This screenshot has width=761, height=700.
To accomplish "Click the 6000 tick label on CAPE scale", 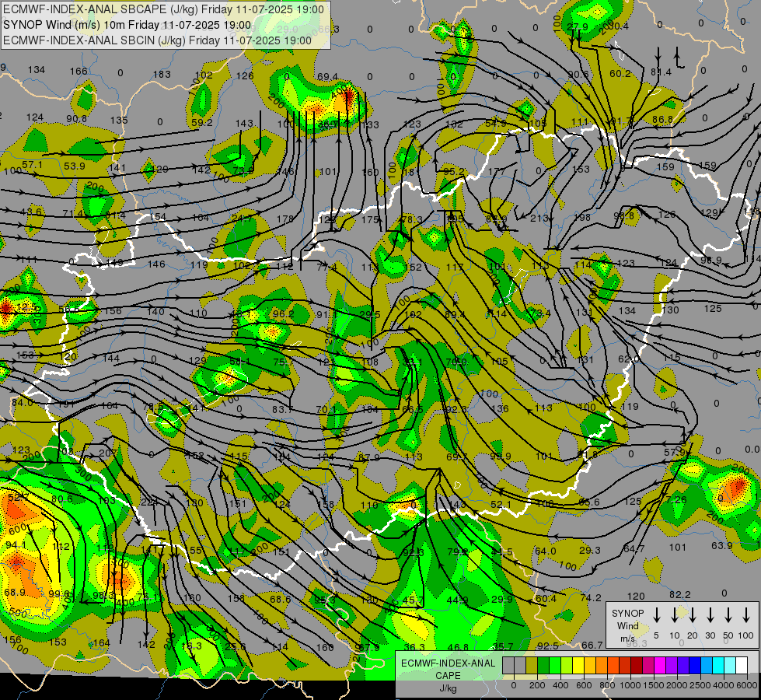I will click(x=746, y=685).
